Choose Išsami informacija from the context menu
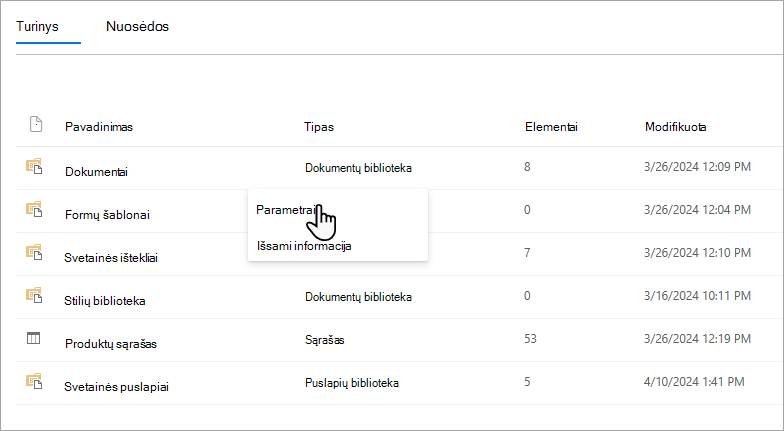 [x=304, y=246]
